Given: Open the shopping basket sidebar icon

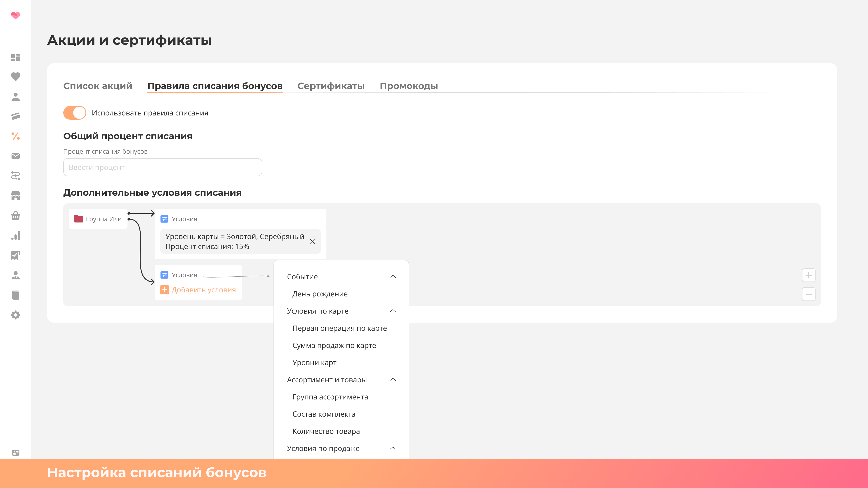Looking at the screenshot, I should pos(16,216).
